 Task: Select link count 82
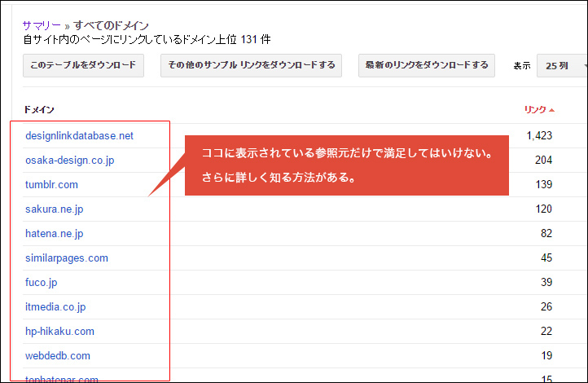click(x=546, y=233)
